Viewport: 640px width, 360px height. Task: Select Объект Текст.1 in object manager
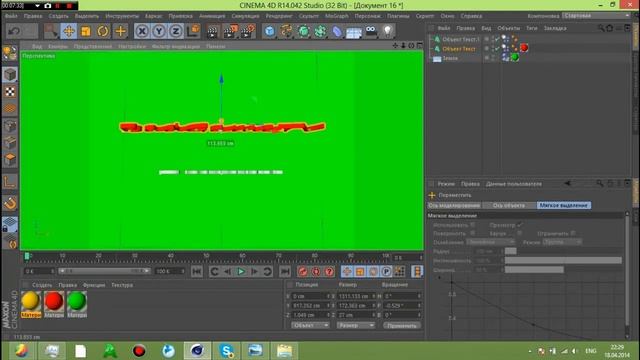460,39
